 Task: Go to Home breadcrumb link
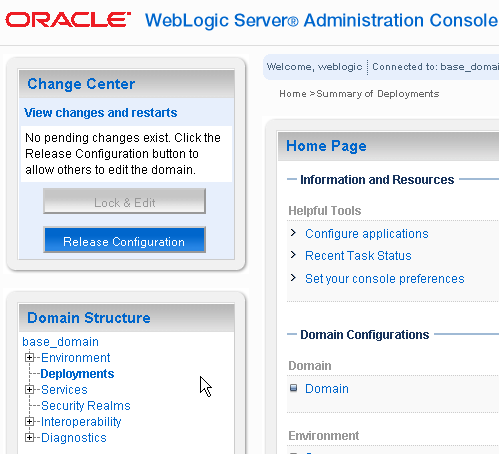pos(293,94)
